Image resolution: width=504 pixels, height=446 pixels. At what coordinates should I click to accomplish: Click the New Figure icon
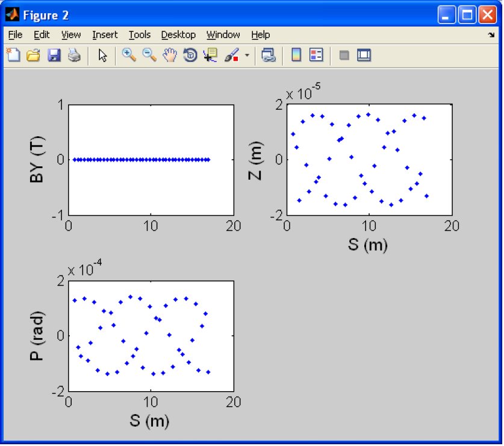[x=13, y=55]
